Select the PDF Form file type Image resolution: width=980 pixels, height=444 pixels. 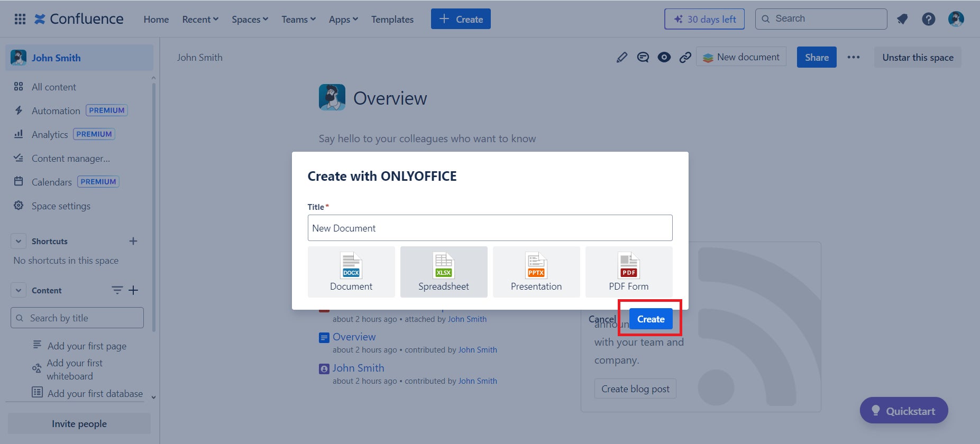click(x=629, y=272)
